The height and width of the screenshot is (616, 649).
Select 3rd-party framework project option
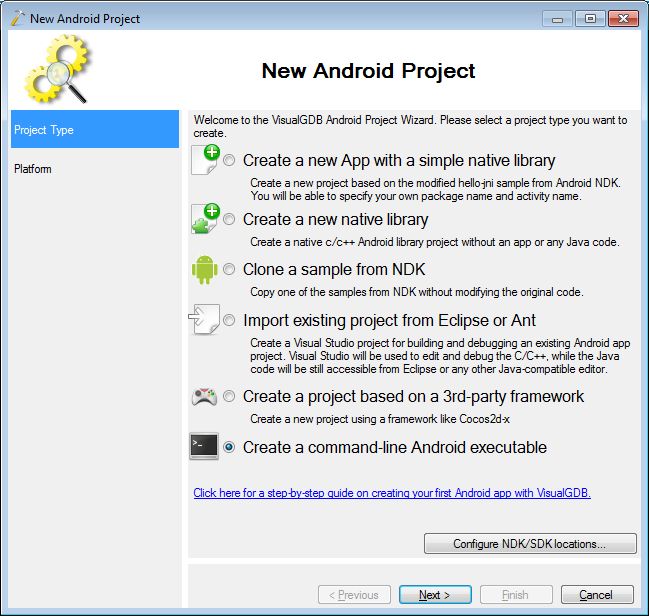(229, 396)
